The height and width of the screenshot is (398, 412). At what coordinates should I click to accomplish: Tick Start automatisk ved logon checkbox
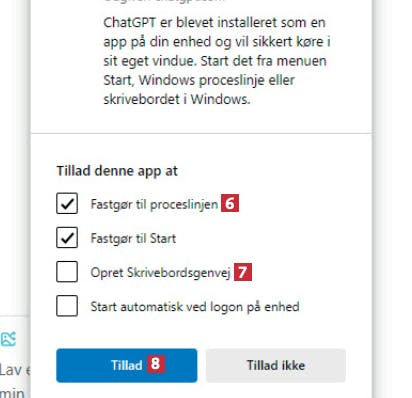coord(67,306)
